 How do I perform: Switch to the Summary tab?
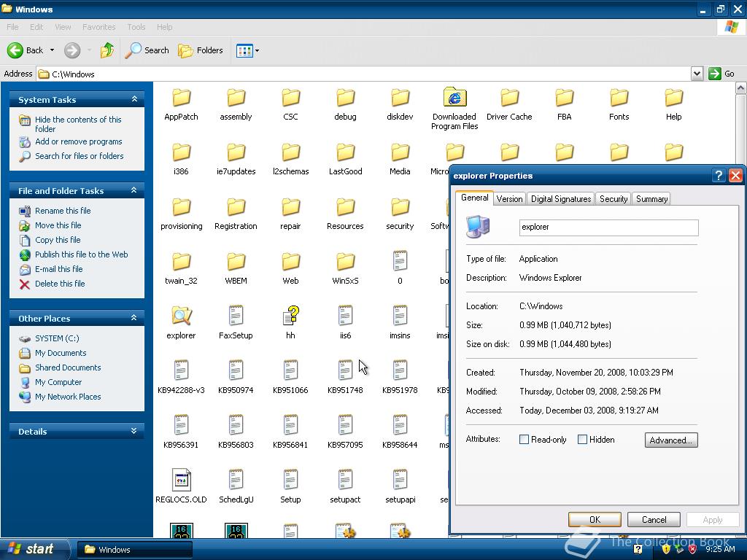[651, 199]
